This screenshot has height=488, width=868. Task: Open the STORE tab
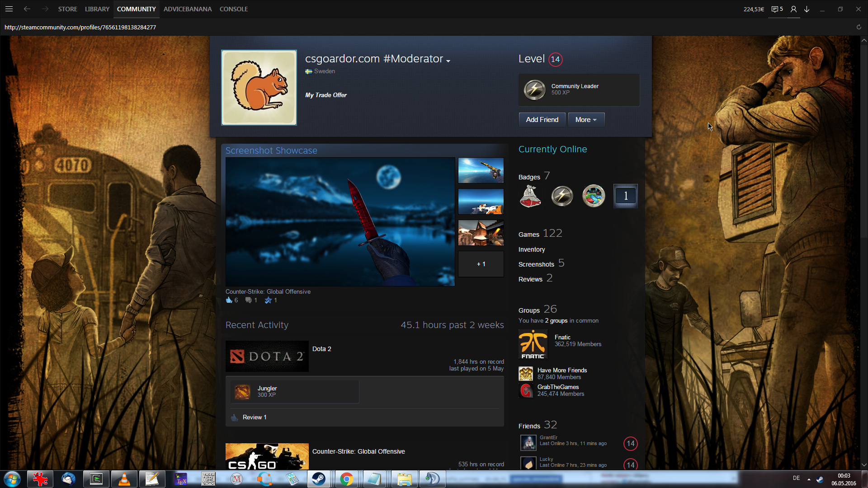coord(67,9)
